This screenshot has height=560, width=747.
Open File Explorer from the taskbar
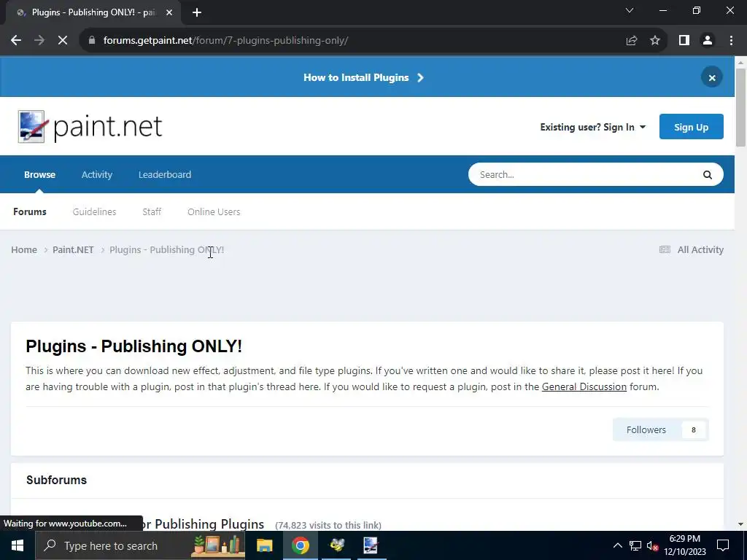click(x=264, y=545)
